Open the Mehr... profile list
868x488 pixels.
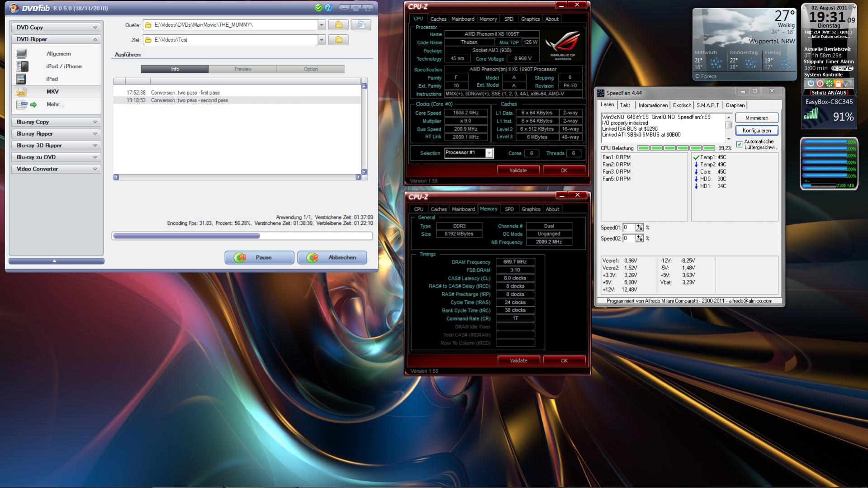coord(55,104)
